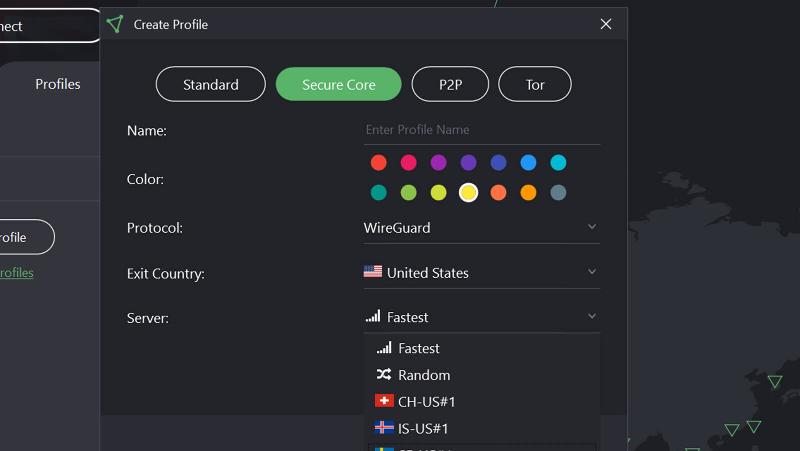Screen dimensions: 800x451
Task: Click the Enter Profile Name field
Action: tap(482, 130)
